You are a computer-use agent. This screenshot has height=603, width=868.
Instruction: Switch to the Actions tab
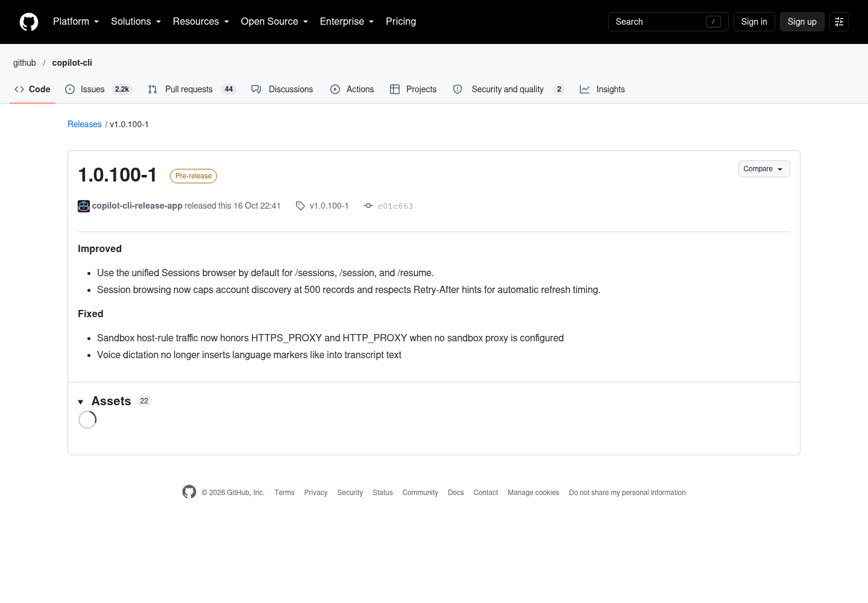(352, 89)
